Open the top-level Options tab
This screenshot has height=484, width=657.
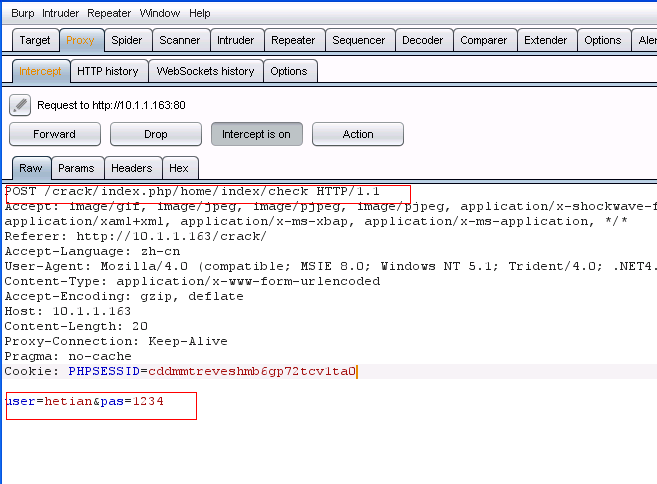click(x=603, y=40)
